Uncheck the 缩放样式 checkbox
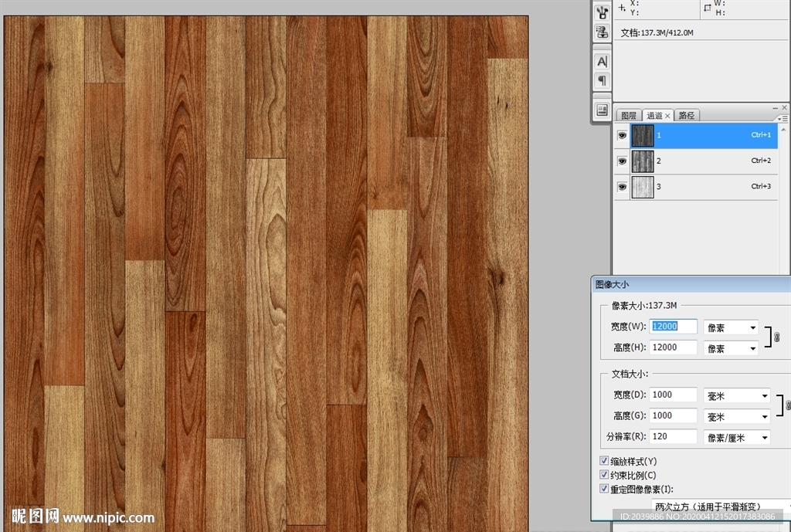The height and width of the screenshot is (532, 791). point(605,461)
